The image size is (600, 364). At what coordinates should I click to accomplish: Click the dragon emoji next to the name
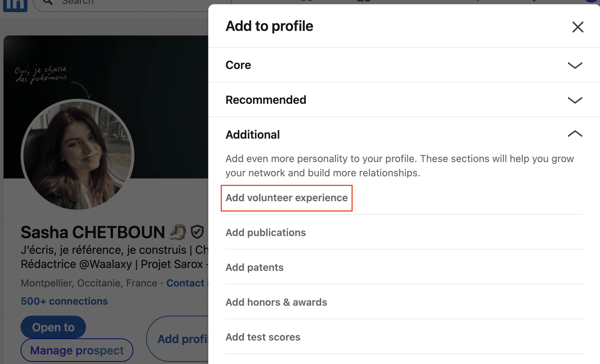pyautogui.click(x=177, y=231)
